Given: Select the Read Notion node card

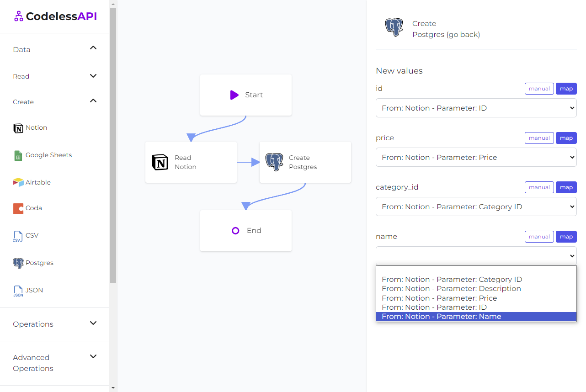Looking at the screenshot, I should (x=191, y=162).
